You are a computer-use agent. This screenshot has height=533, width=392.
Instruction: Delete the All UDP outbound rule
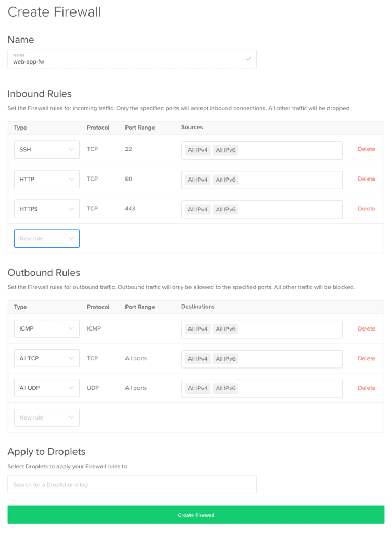point(366,388)
